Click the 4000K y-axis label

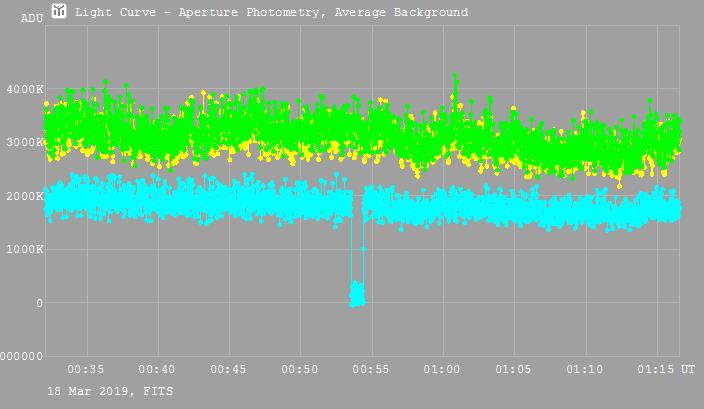25,90
